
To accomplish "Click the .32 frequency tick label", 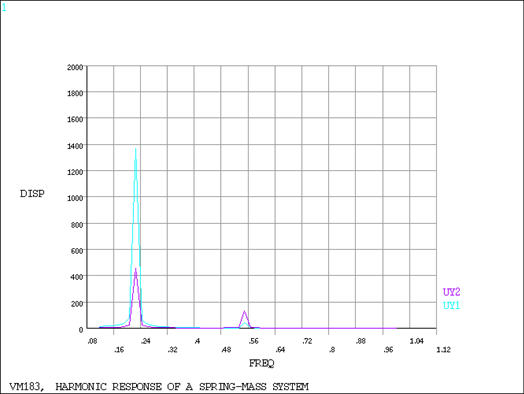I will pyautogui.click(x=172, y=350).
